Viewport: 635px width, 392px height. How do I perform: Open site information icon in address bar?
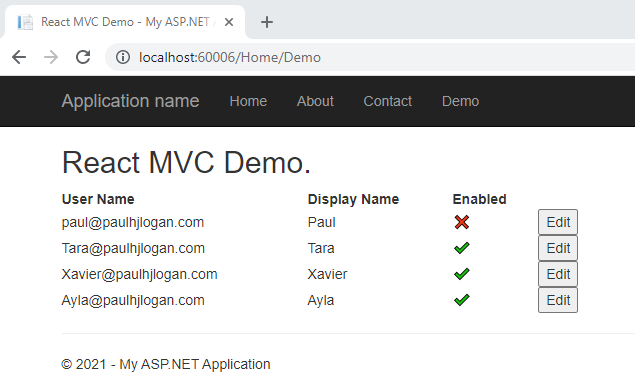pyautogui.click(x=123, y=57)
